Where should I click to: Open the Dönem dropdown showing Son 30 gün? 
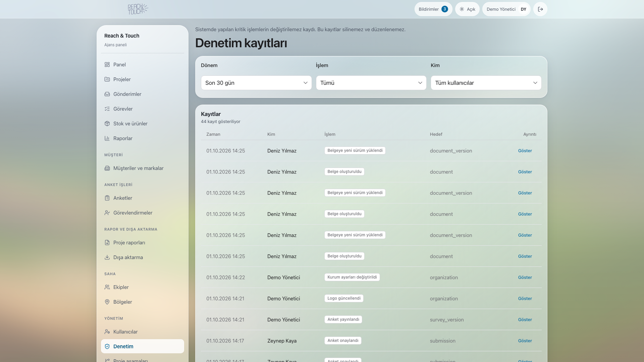point(256,83)
